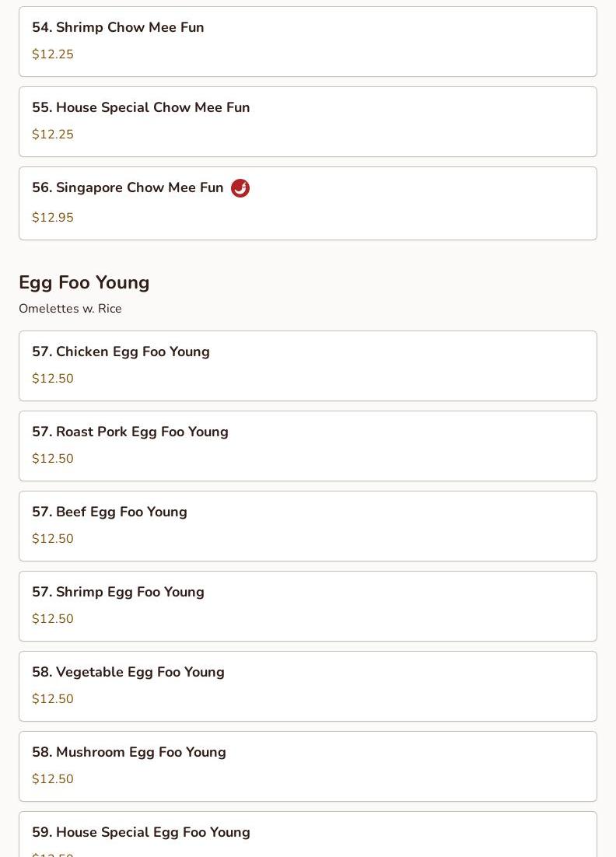Click the $12.50 price under Chicken Egg Foo Young

53,379
